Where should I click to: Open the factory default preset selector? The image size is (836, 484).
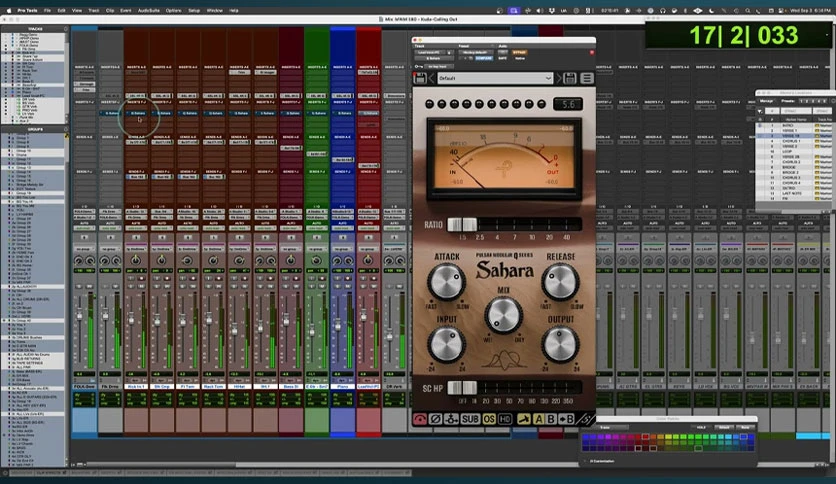click(476, 52)
